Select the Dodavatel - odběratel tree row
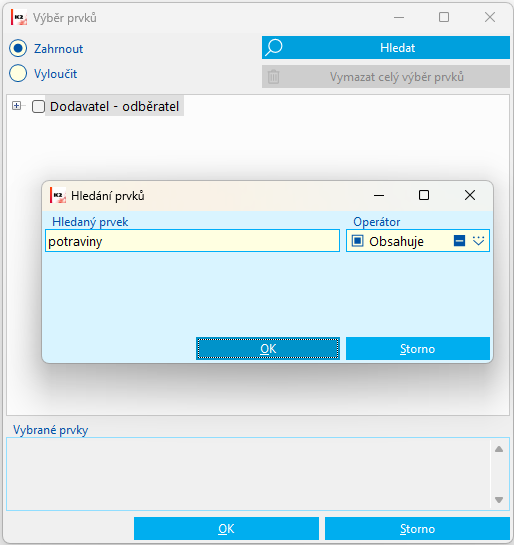This screenshot has height=545, width=514. click(x=114, y=106)
